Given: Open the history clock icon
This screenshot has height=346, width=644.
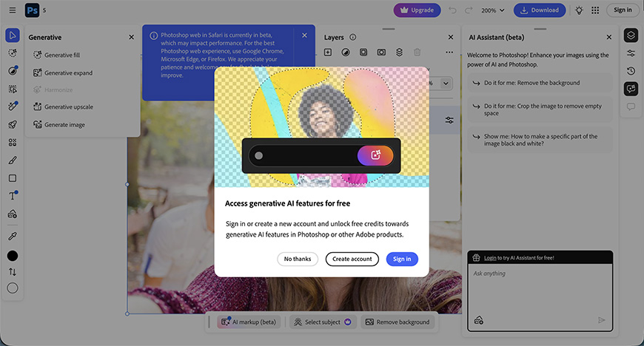Looking at the screenshot, I should [631, 70].
